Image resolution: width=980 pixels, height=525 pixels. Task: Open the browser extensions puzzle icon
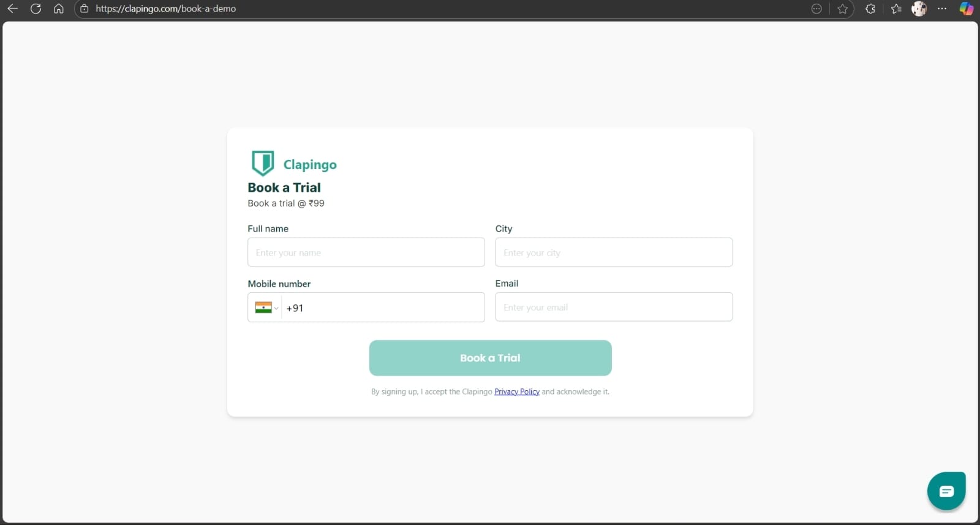point(870,9)
